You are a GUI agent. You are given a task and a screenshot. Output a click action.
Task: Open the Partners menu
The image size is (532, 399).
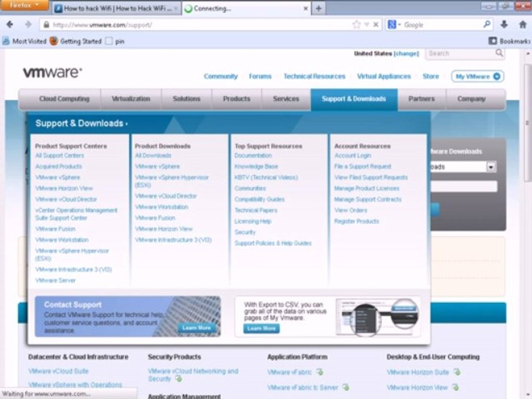421,99
